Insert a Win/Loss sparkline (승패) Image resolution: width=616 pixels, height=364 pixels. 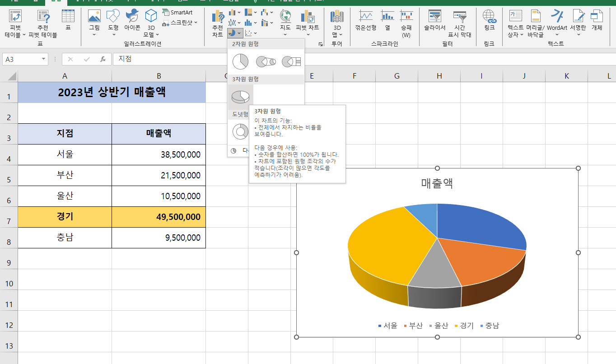coord(406,23)
